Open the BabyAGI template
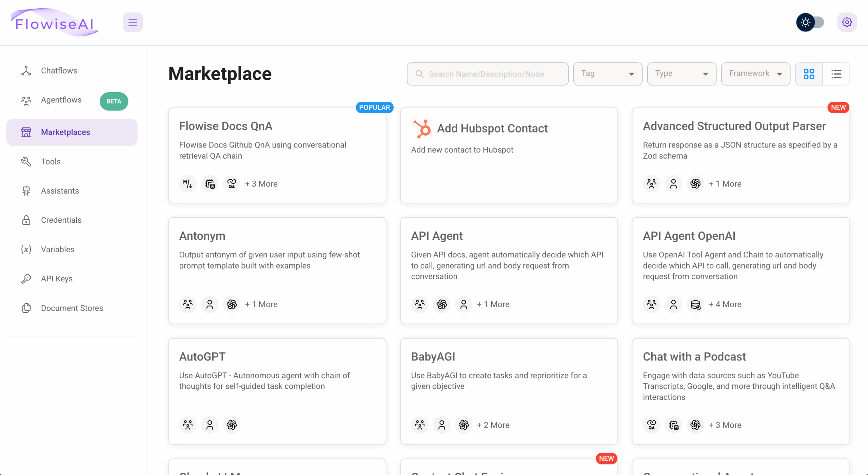Screen dimensions: 868x475 point(509,391)
